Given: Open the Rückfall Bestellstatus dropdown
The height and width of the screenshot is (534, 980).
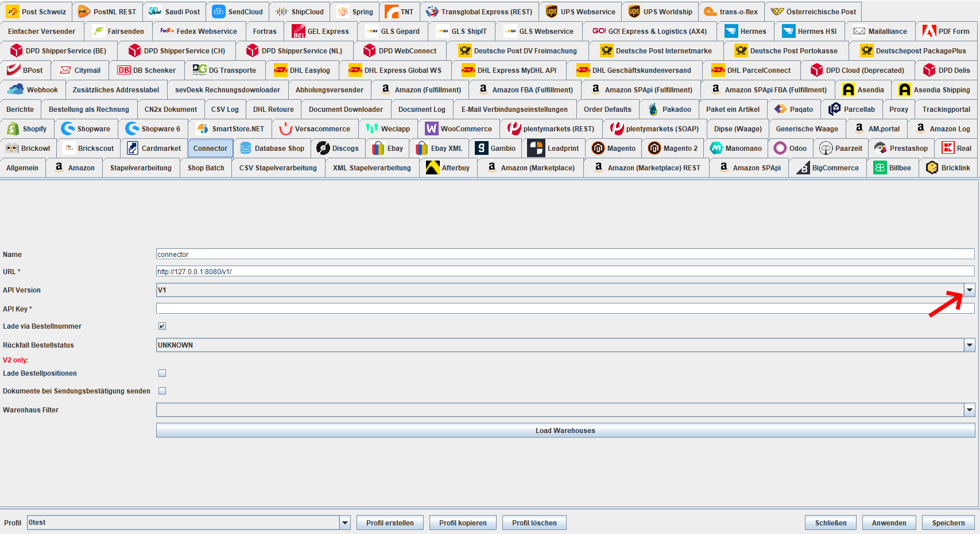Looking at the screenshot, I should point(970,345).
